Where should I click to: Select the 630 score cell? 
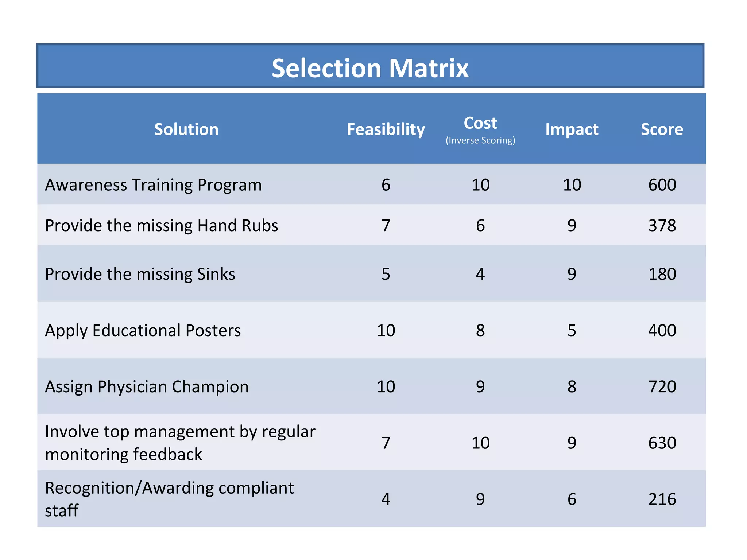[x=662, y=443]
